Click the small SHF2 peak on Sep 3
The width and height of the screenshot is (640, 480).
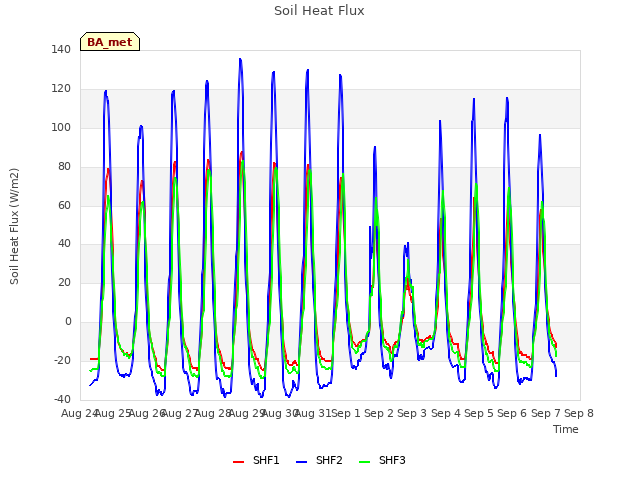(407, 245)
